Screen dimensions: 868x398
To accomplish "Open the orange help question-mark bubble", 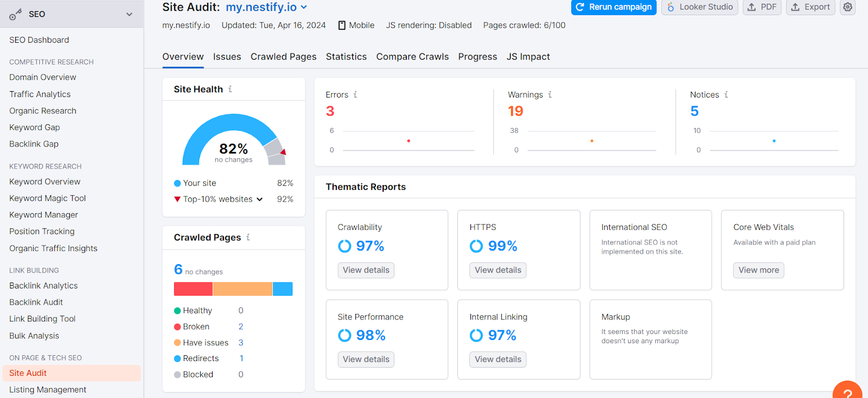I will [847, 391].
